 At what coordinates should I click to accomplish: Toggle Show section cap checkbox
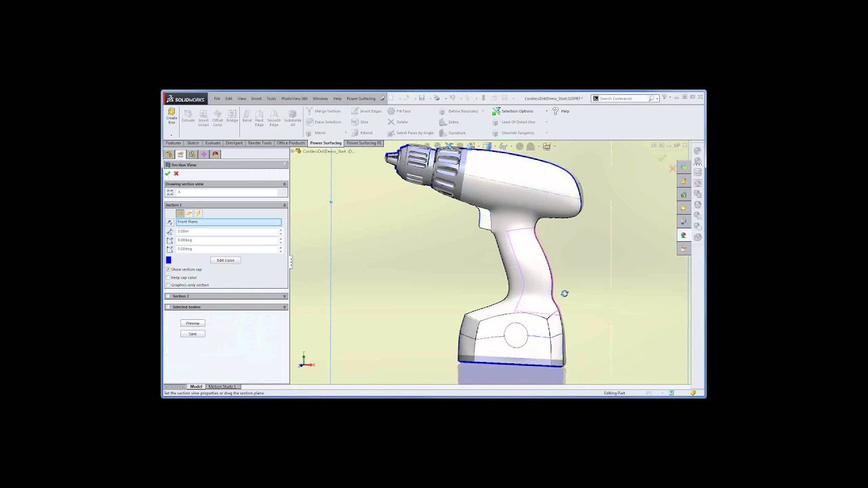168,269
